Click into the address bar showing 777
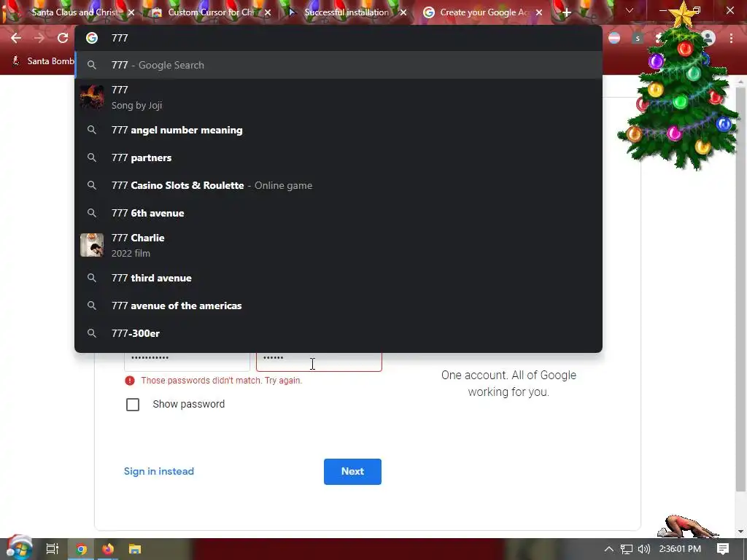 click(338, 38)
